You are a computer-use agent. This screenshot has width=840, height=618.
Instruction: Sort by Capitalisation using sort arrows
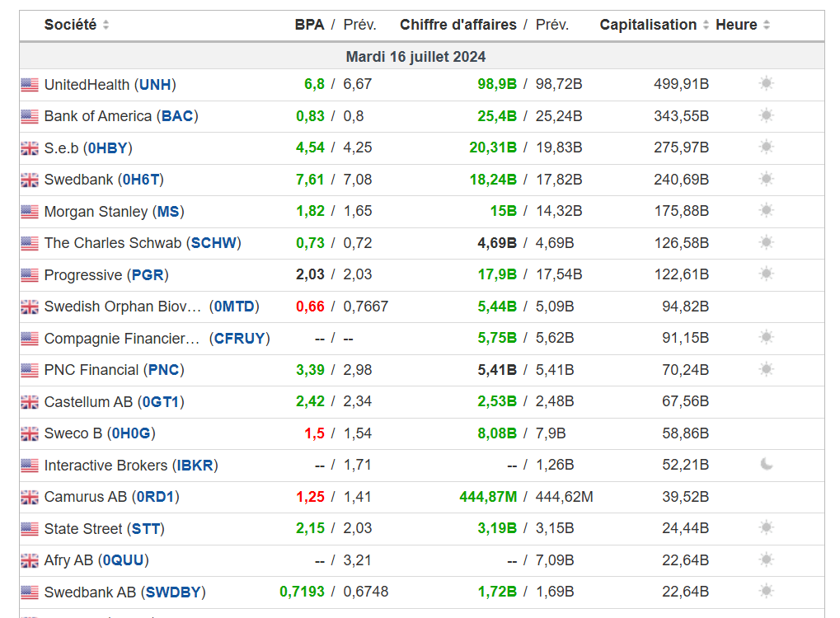click(x=706, y=26)
